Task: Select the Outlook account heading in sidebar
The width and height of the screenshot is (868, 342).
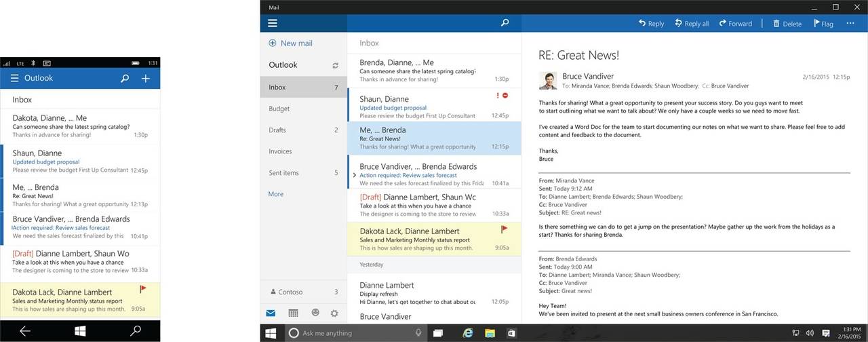Action: 283,65
